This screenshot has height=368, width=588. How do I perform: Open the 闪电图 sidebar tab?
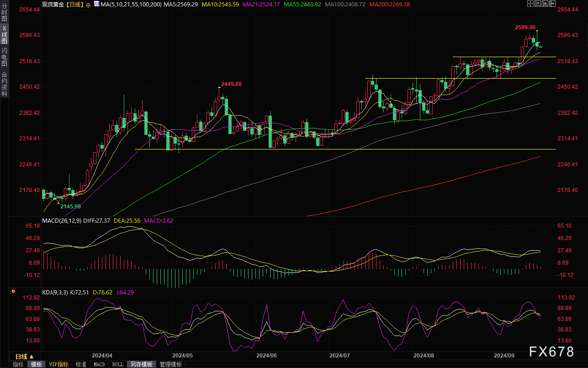tap(4, 57)
